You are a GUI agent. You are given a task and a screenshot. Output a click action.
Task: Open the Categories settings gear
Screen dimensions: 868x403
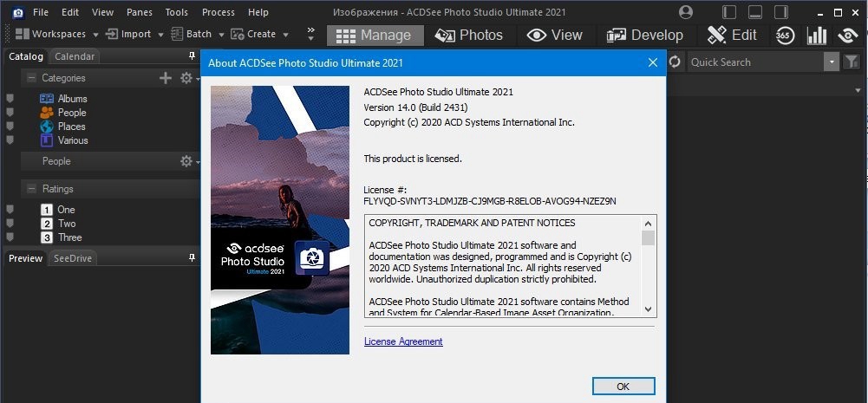(x=186, y=78)
